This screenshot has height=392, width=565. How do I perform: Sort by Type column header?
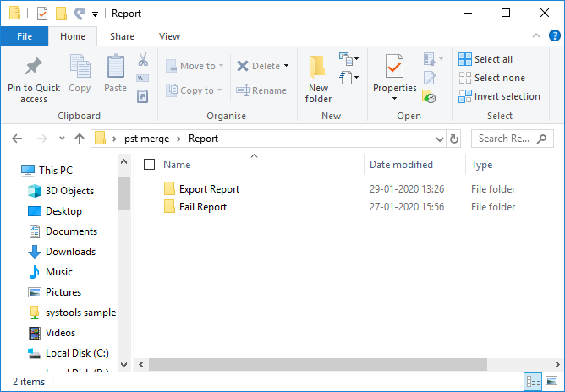[481, 165]
